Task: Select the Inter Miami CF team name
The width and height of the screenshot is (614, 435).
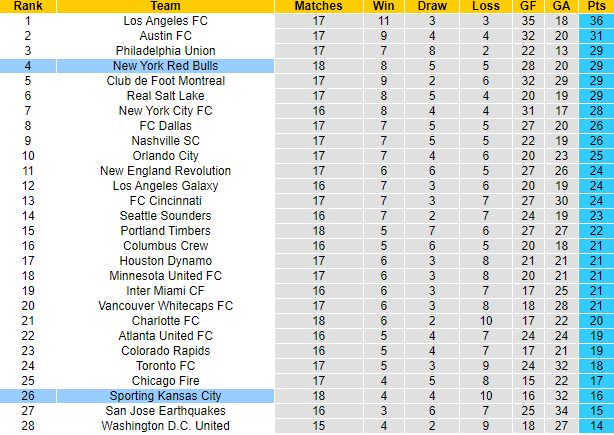Action: 165,290
